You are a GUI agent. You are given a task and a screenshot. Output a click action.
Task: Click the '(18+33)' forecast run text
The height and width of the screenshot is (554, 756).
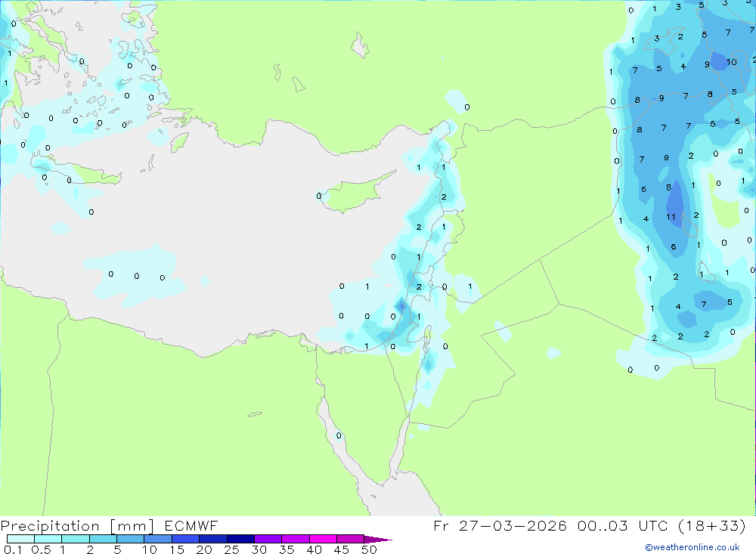tap(712, 525)
